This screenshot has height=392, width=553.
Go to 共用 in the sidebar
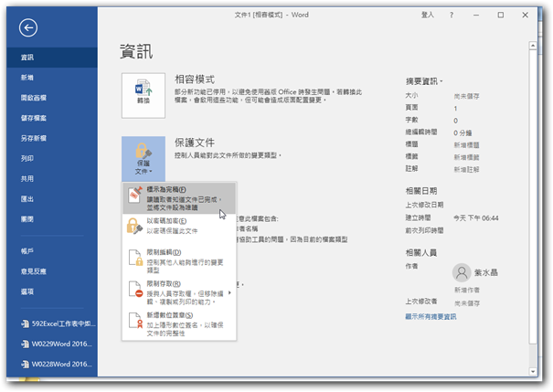[x=52, y=179]
